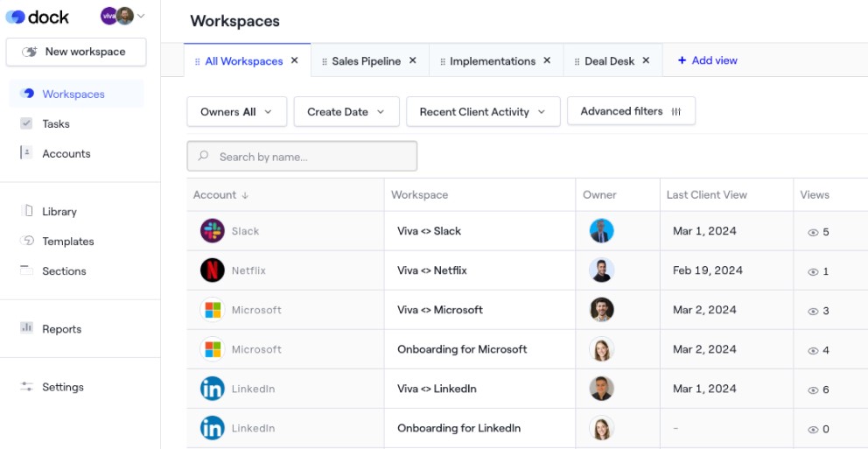Click the eye views icon for Slack row
Viewport: 868px width, 449px height.
(x=813, y=233)
